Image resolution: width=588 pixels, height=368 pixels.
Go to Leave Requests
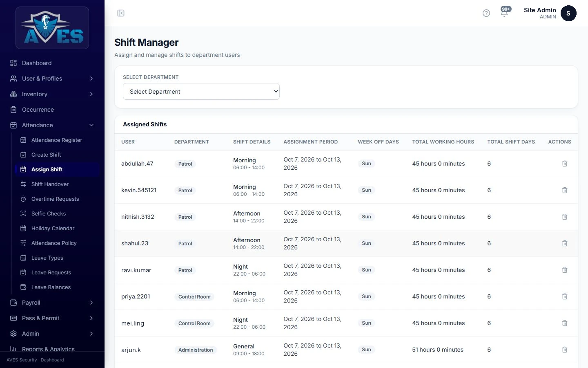point(57,272)
